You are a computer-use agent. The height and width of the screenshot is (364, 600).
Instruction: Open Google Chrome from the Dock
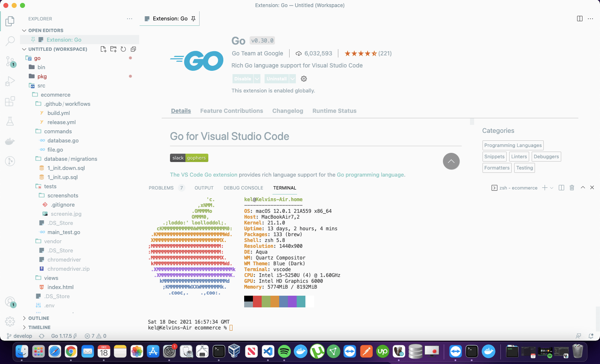click(71, 352)
